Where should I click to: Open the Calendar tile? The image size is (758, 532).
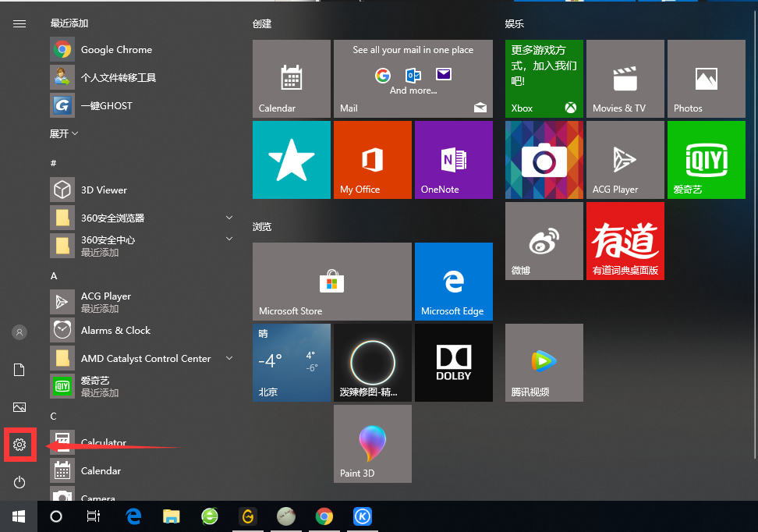(x=292, y=79)
